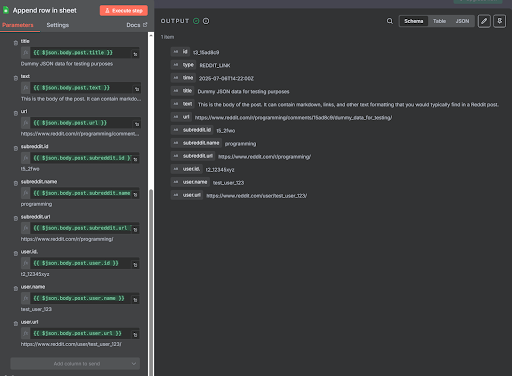The height and width of the screenshot is (376, 512).
Task: Switch to the Parameters tab
Action: (18, 25)
